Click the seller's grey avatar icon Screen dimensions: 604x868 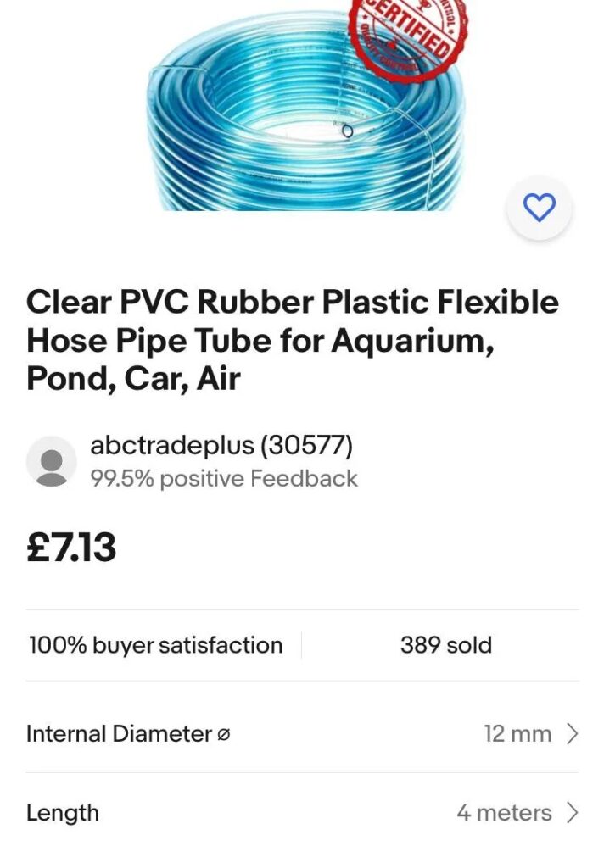coord(52,462)
